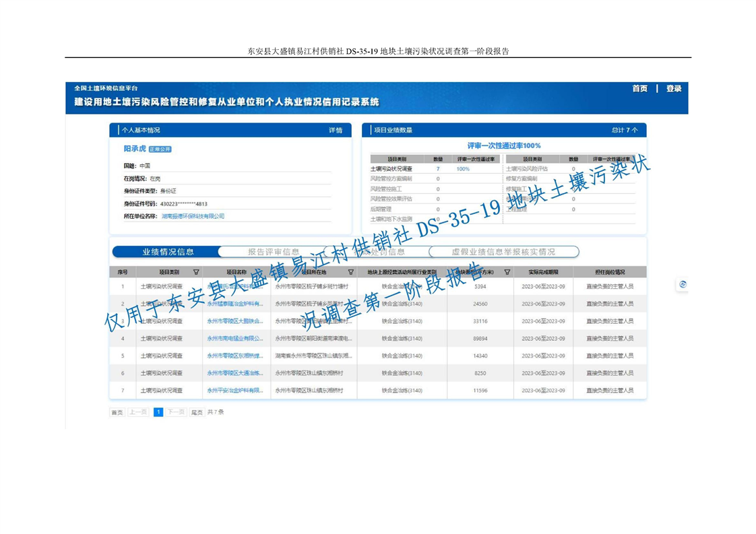
Task: Click the 尾页 pagination button
Action: 196,412
